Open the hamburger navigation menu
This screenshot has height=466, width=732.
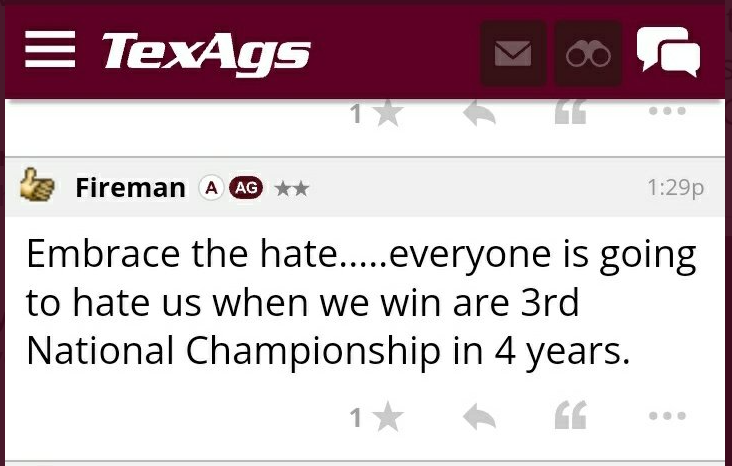pos(50,49)
